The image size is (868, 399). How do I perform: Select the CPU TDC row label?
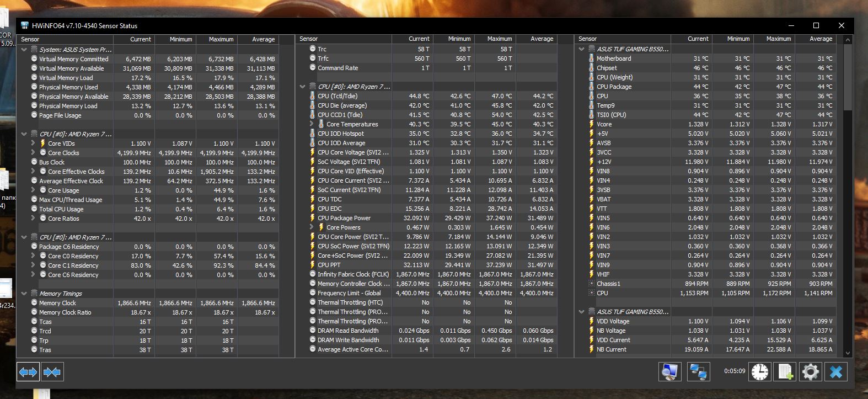[330, 199]
